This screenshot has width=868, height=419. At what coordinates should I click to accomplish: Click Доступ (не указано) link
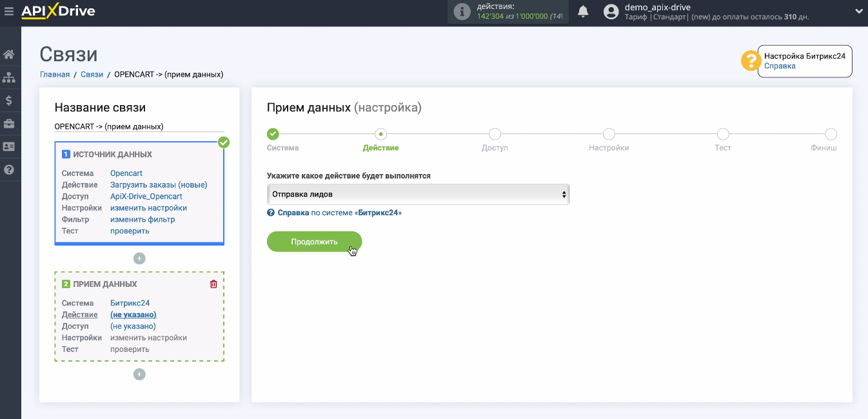[133, 326]
